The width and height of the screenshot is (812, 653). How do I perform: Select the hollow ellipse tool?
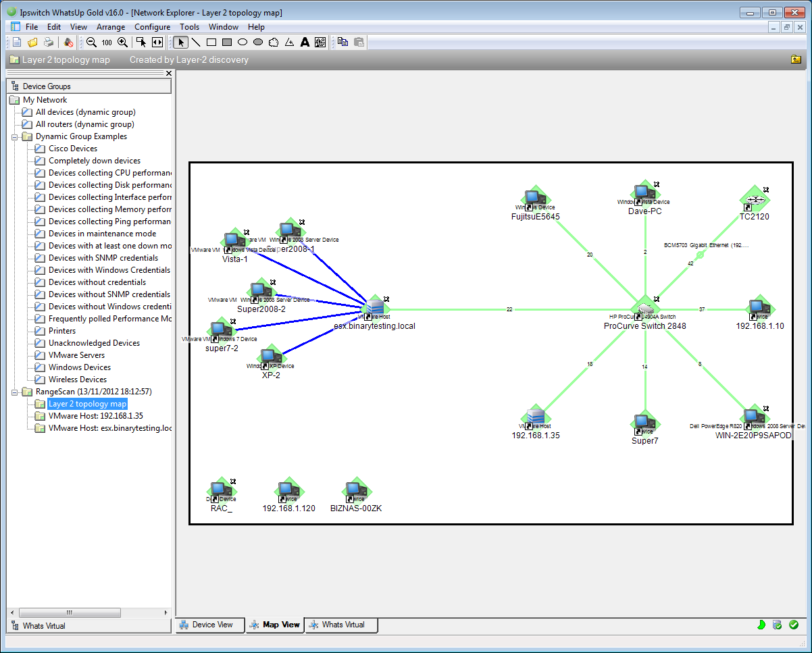(x=243, y=42)
